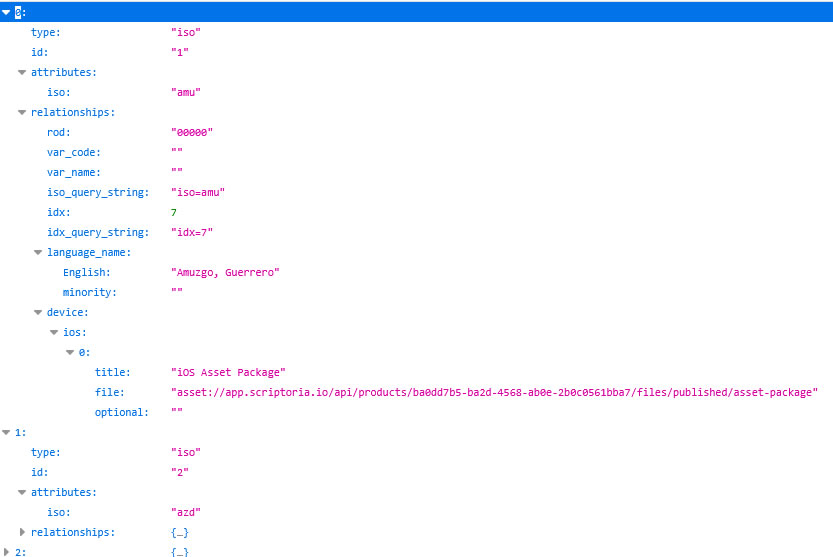This screenshot has height=557, width=833.
Task: Click the idx numeric value 7
Action: (x=174, y=212)
